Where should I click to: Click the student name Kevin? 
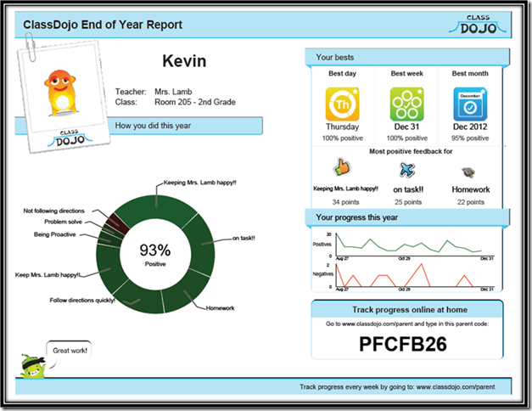(x=184, y=61)
